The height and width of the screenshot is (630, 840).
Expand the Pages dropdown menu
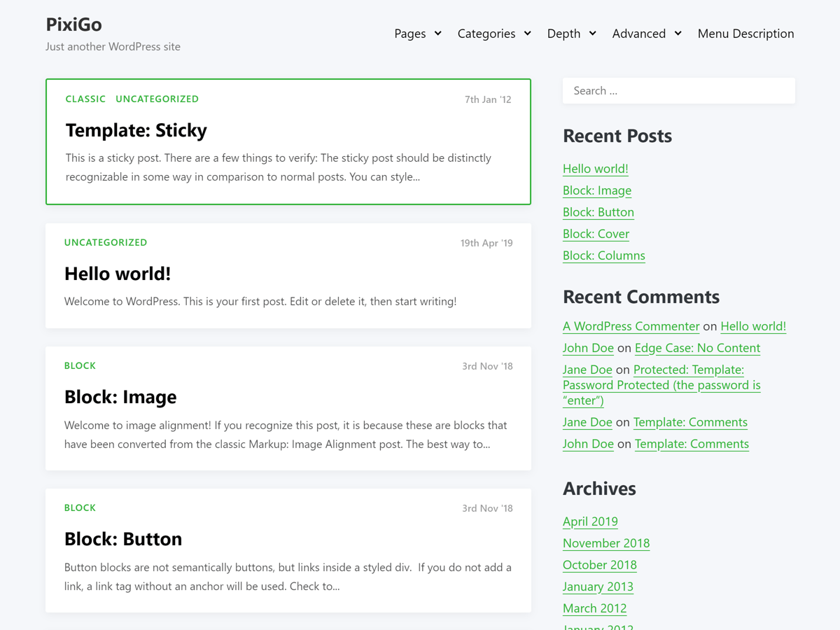pyautogui.click(x=410, y=33)
